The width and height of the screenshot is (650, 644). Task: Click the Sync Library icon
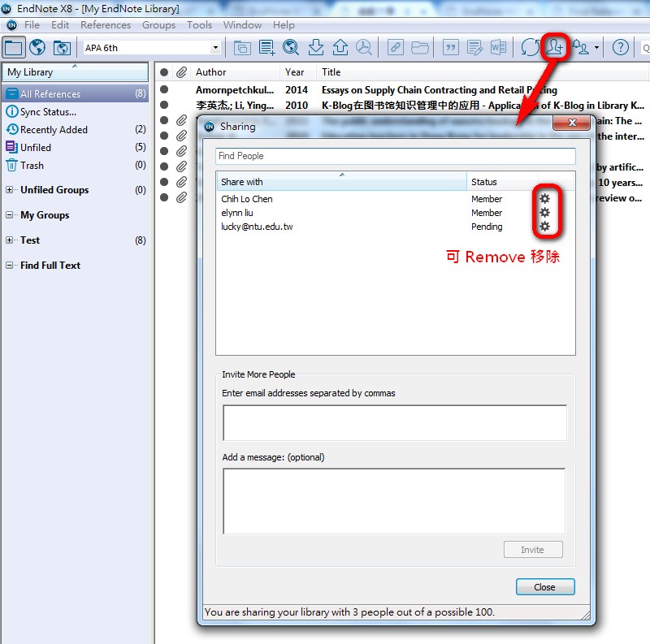(x=531, y=48)
